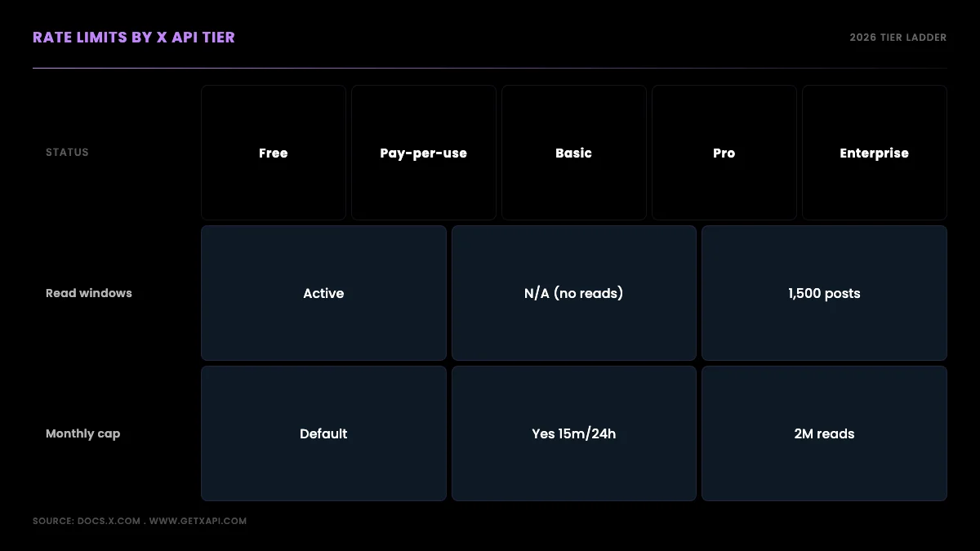The height and width of the screenshot is (551, 980).
Task: Click the 'Default' cell
Action: 323,433
